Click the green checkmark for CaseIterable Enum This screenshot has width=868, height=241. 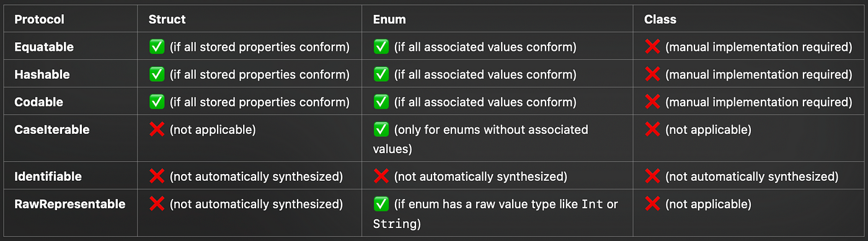[381, 129]
